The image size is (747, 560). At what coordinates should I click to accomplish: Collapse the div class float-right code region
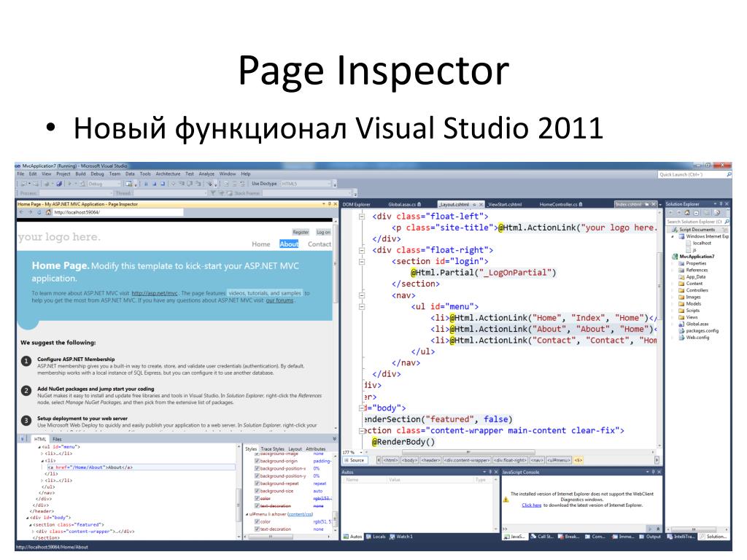click(x=362, y=250)
